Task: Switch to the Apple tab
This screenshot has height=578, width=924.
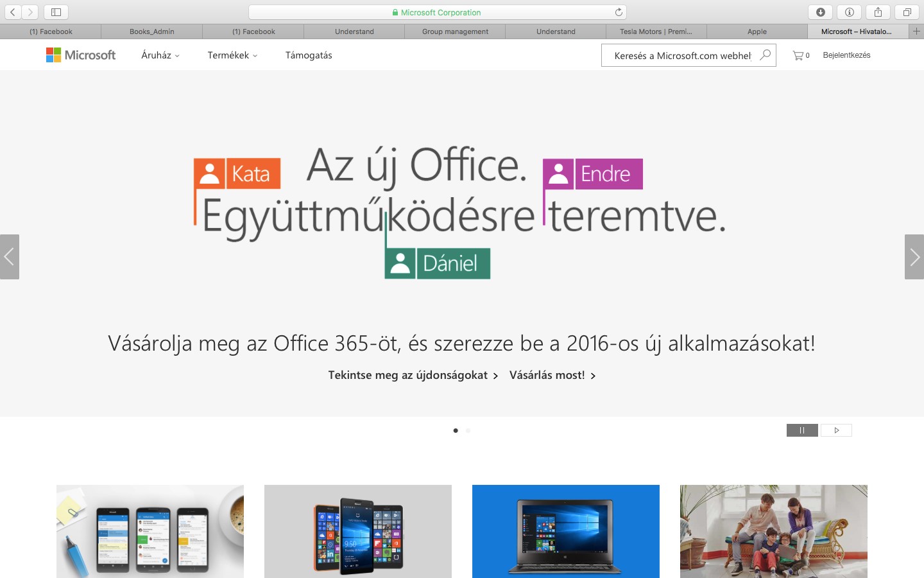Action: tap(757, 31)
